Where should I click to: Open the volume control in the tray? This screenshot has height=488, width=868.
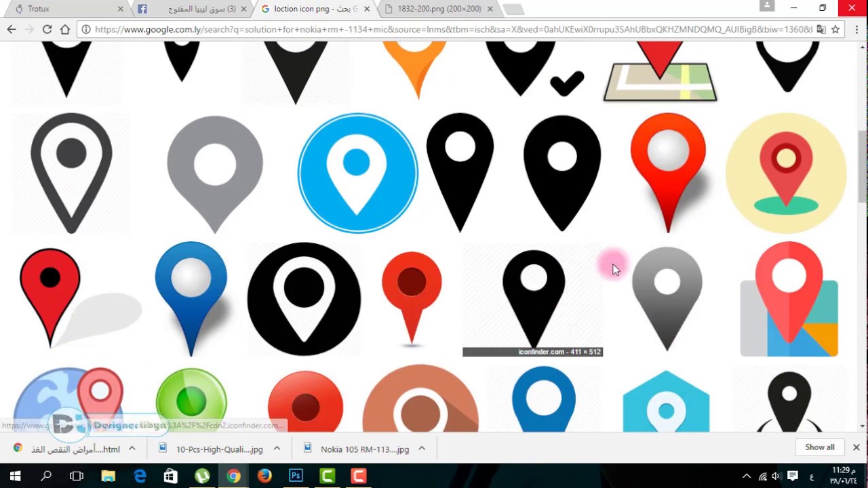[x=776, y=476]
